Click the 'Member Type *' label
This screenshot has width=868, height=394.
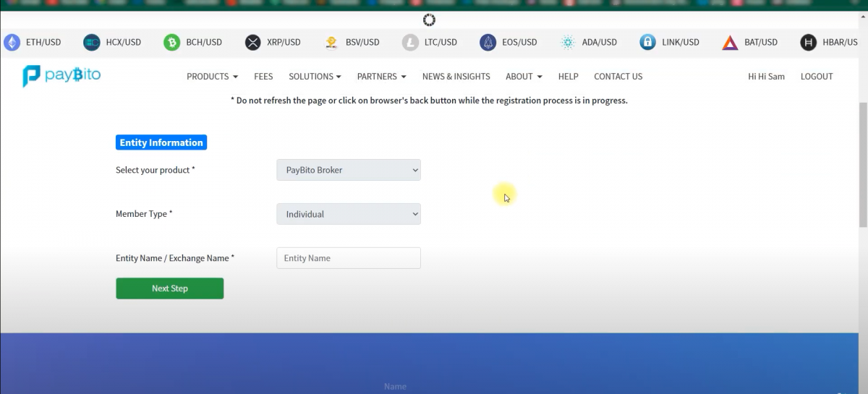coord(144,214)
